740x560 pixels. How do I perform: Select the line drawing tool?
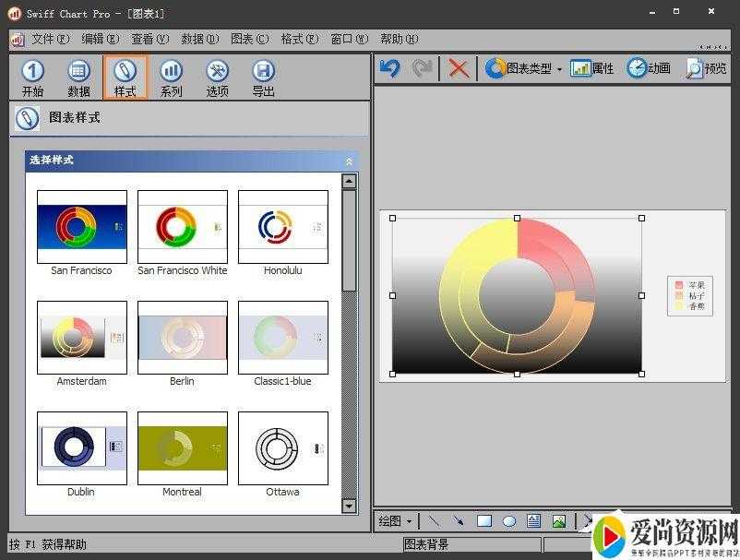(x=435, y=521)
